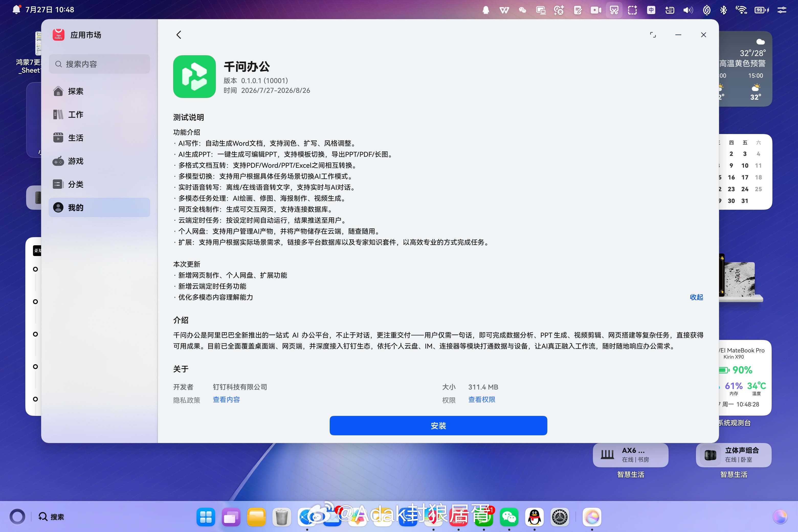Open privacy policy 查看内容 link

coord(226,400)
